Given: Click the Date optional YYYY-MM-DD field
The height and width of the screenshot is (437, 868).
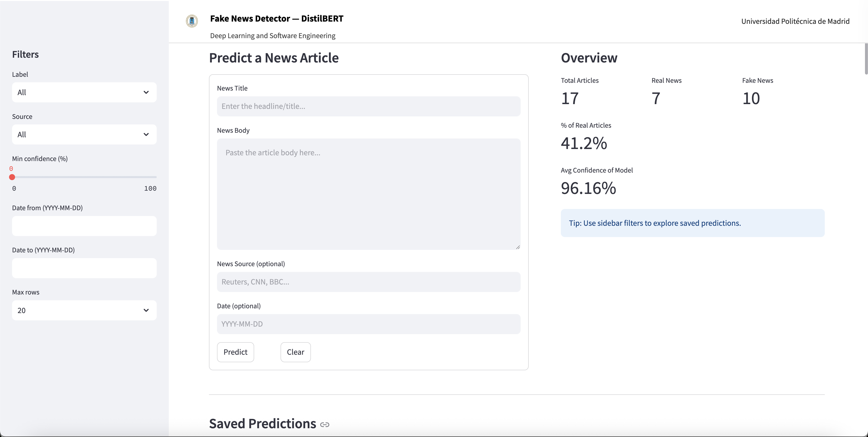Looking at the screenshot, I should 368,324.
